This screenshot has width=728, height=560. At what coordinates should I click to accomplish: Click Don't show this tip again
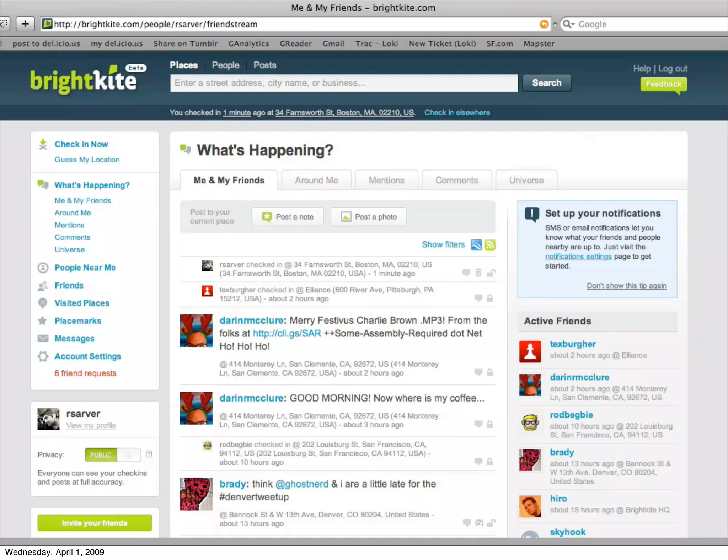point(626,286)
